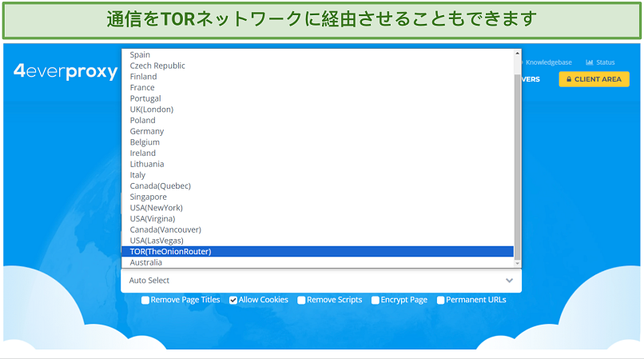The height and width of the screenshot is (359, 644).
Task: Select Canada(Vancouver) entry
Action: click(x=317, y=229)
